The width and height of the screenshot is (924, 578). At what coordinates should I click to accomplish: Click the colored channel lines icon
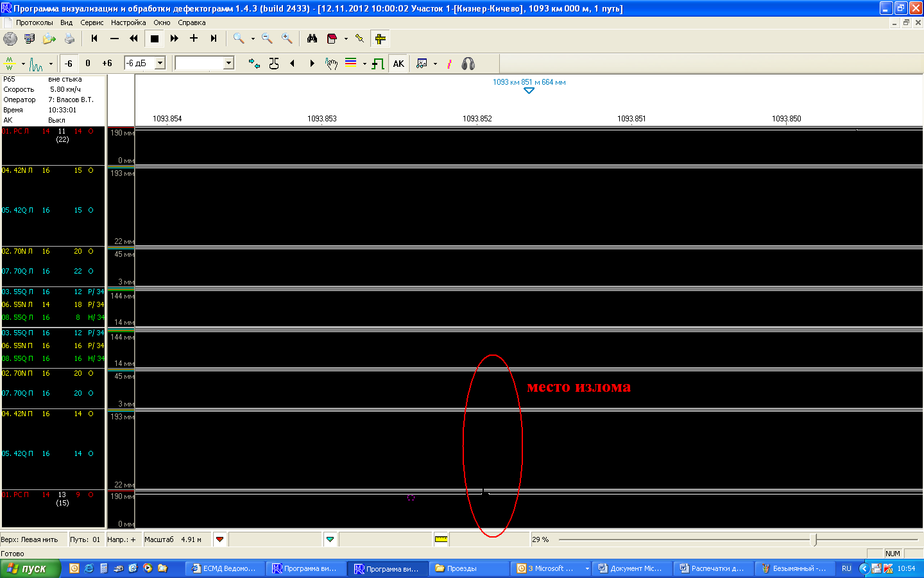coord(350,64)
